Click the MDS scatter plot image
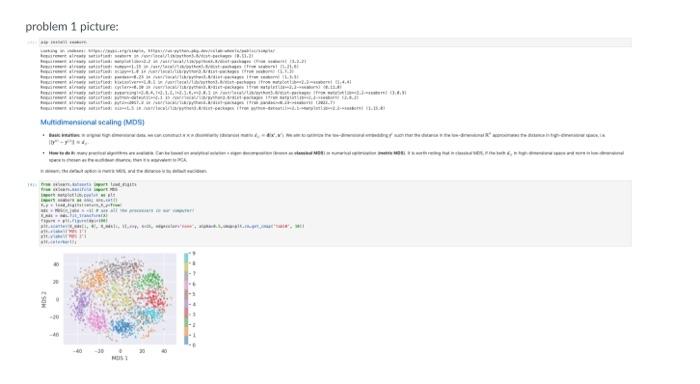 click(x=120, y=299)
